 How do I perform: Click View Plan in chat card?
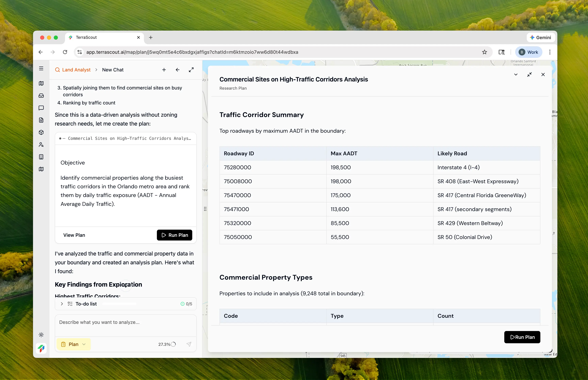[74, 235]
